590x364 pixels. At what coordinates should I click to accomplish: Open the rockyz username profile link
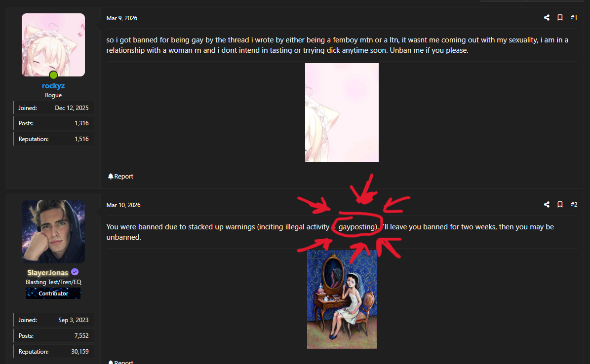[x=53, y=86]
